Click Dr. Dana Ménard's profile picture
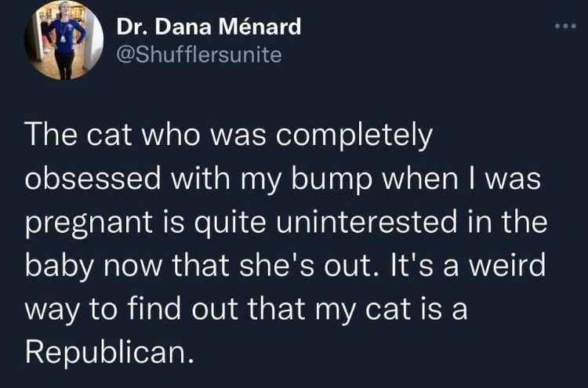This screenshot has height=388, width=588. (x=64, y=38)
